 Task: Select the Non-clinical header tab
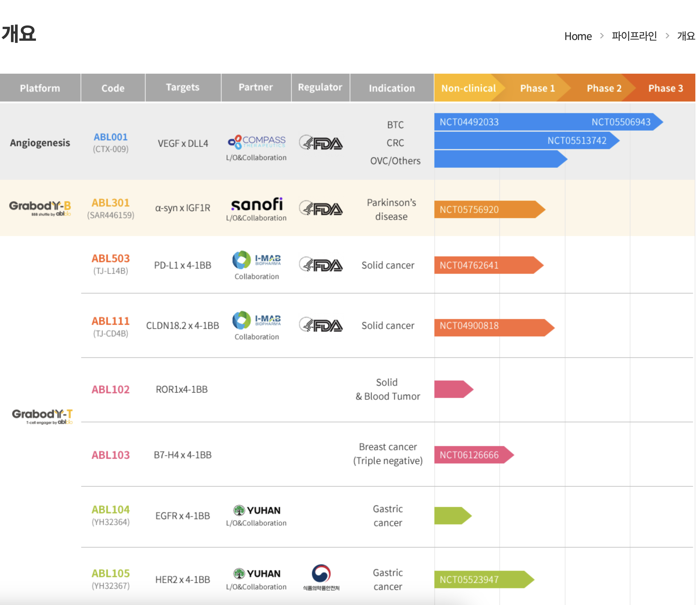(x=468, y=88)
